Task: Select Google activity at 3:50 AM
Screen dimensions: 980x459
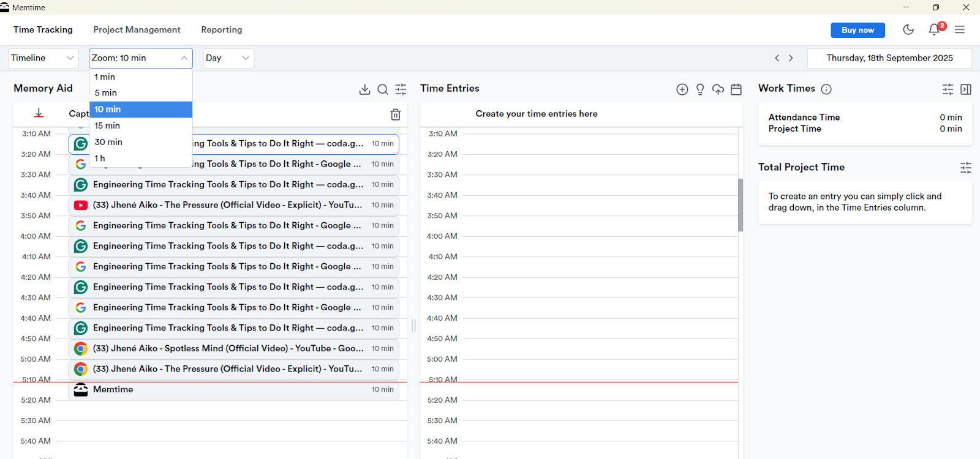Action: tap(233, 226)
